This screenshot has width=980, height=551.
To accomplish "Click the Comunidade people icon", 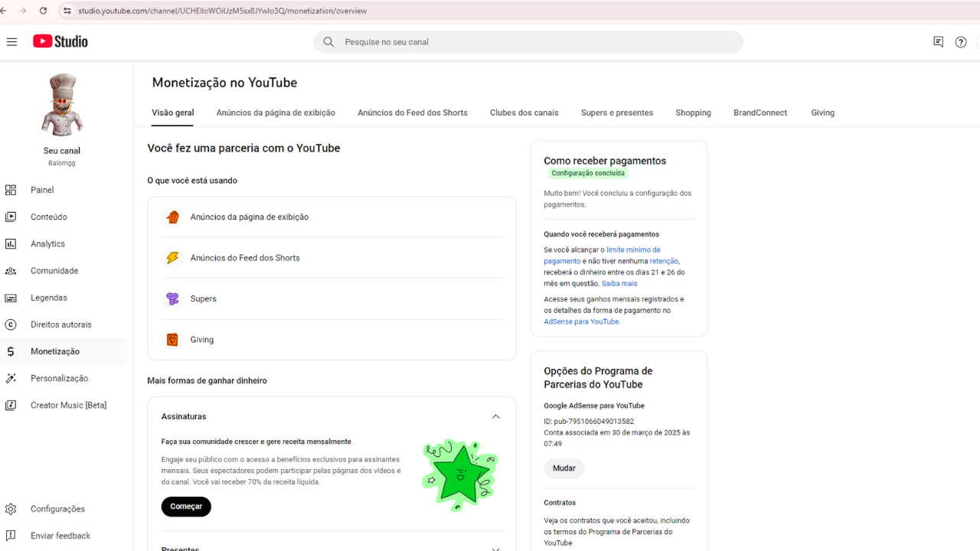I will 11,271.
